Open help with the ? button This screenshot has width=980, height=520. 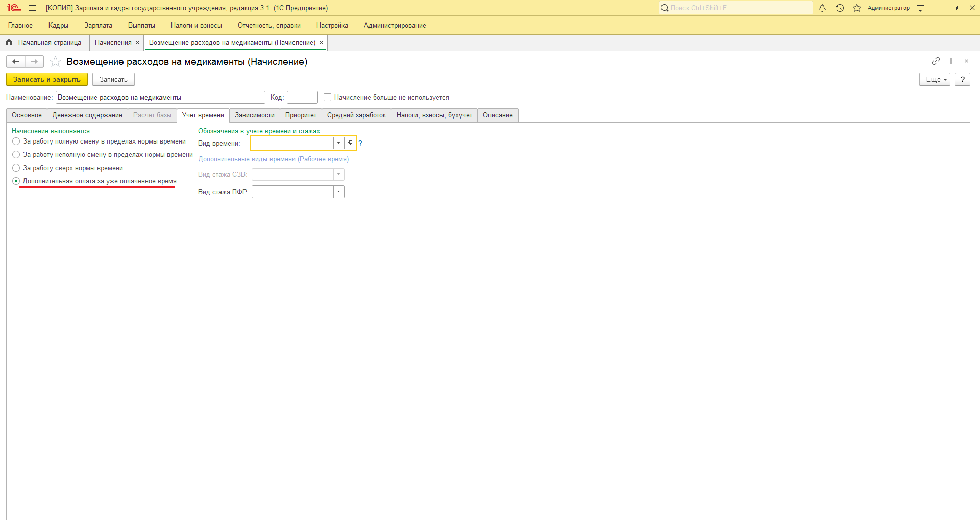(963, 80)
